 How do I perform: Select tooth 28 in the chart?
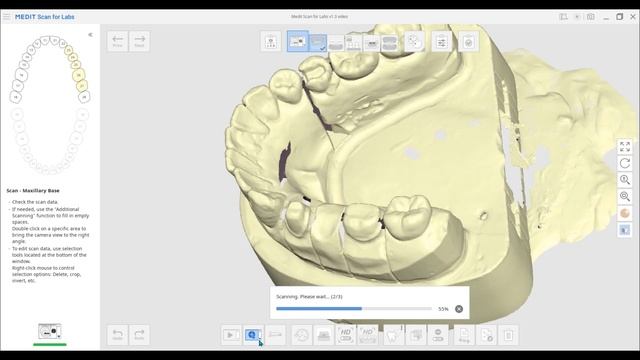[x=84, y=97]
